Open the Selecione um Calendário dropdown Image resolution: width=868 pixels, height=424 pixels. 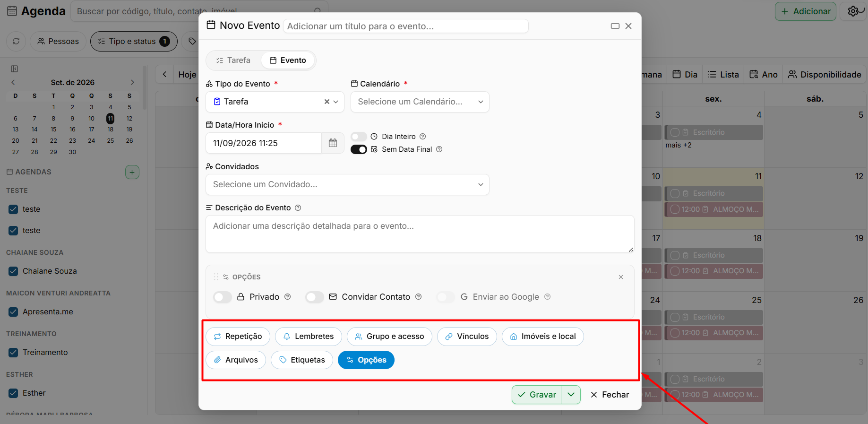coord(420,102)
